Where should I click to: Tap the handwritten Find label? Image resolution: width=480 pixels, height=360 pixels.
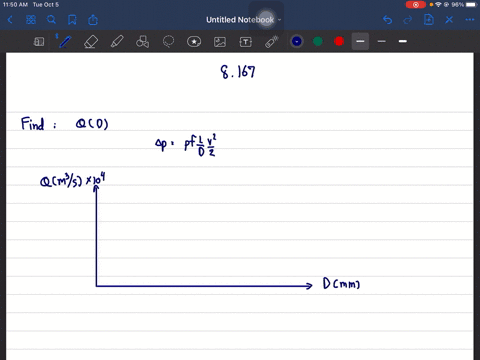coord(33,124)
